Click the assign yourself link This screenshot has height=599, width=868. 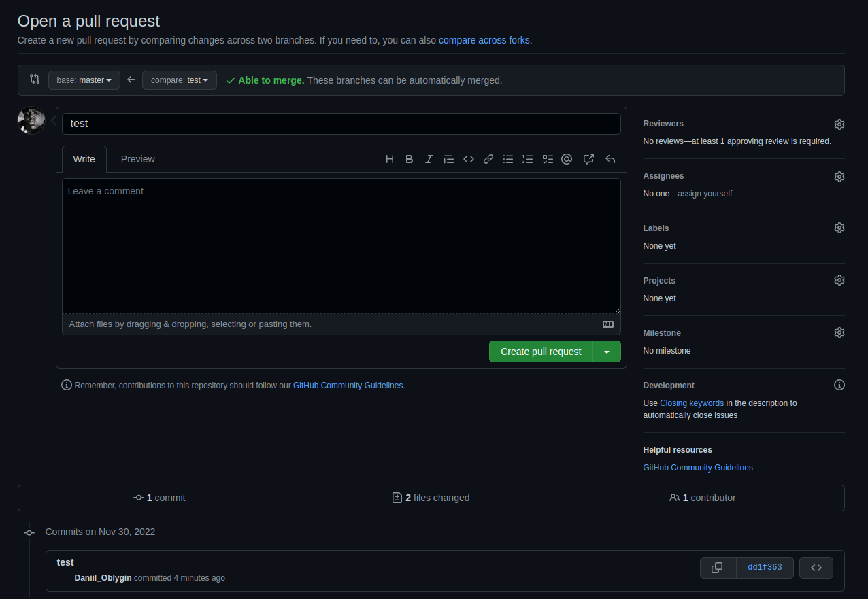click(x=705, y=194)
